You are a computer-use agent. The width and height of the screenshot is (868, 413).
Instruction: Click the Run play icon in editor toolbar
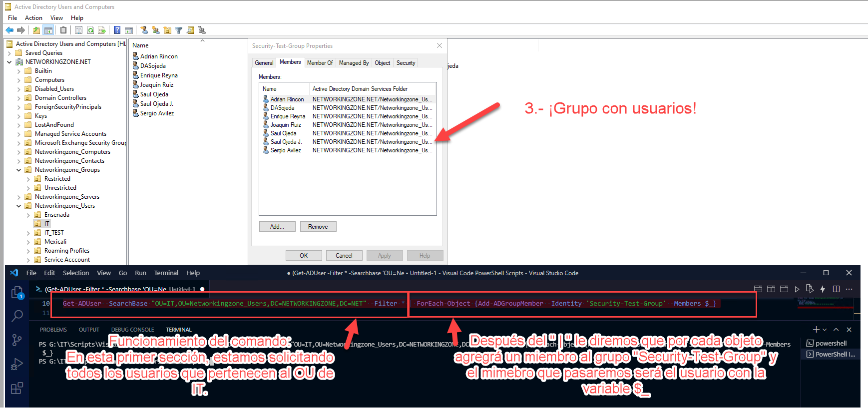click(797, 289)
